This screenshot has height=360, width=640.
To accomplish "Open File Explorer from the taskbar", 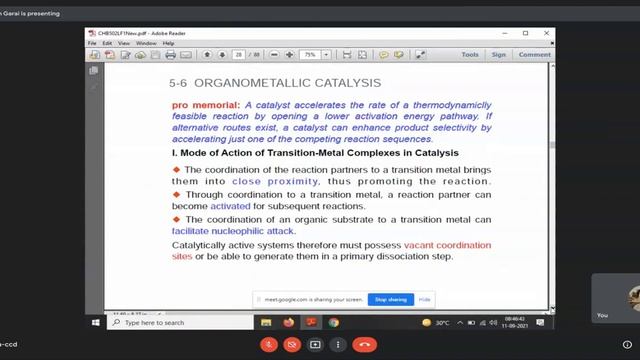I will (266, 322).
